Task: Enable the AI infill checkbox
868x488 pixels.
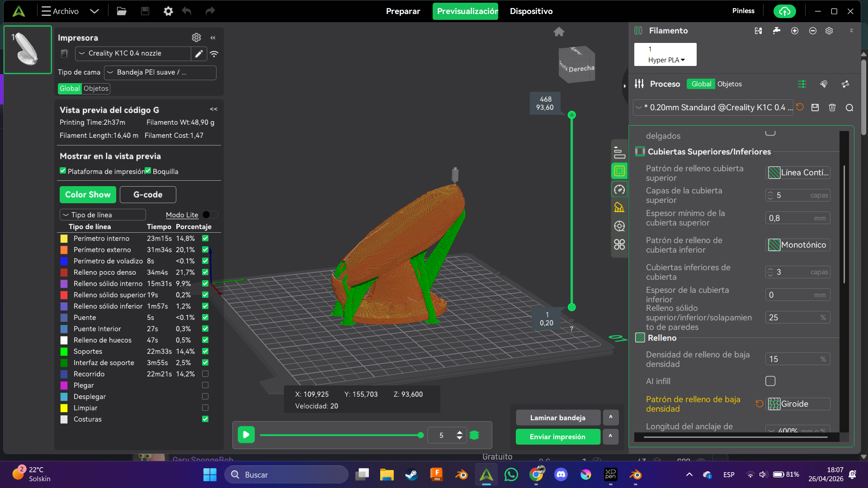Action: 770,381
